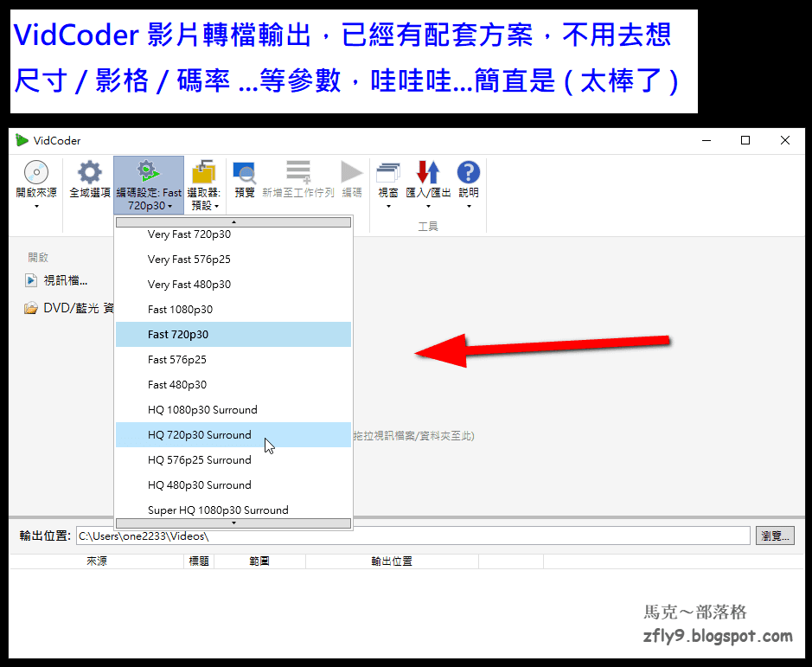Choose Super HQ 1080p30 Surround preset

[216, 510]
